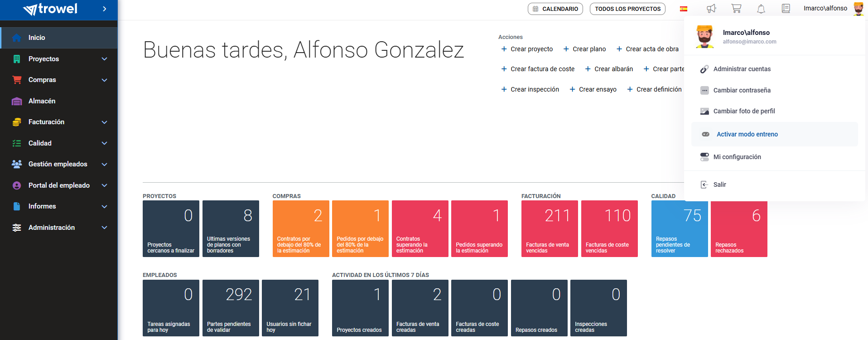Open the shopping cart icon

(736, 9)
